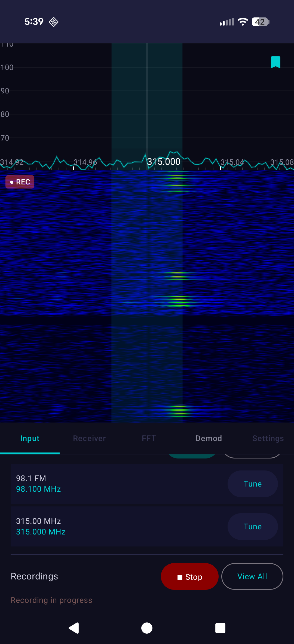
Task: Open the Settings tab
Action: [268, 438]
